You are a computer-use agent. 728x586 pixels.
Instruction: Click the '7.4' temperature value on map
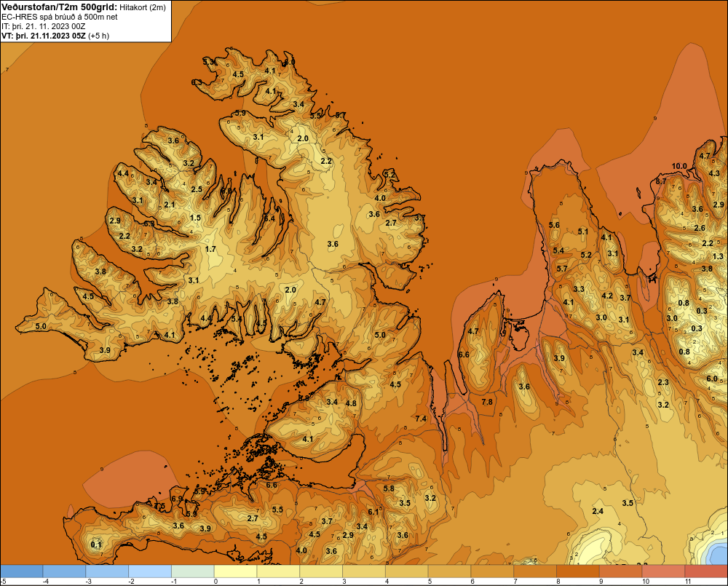[421, 419]
